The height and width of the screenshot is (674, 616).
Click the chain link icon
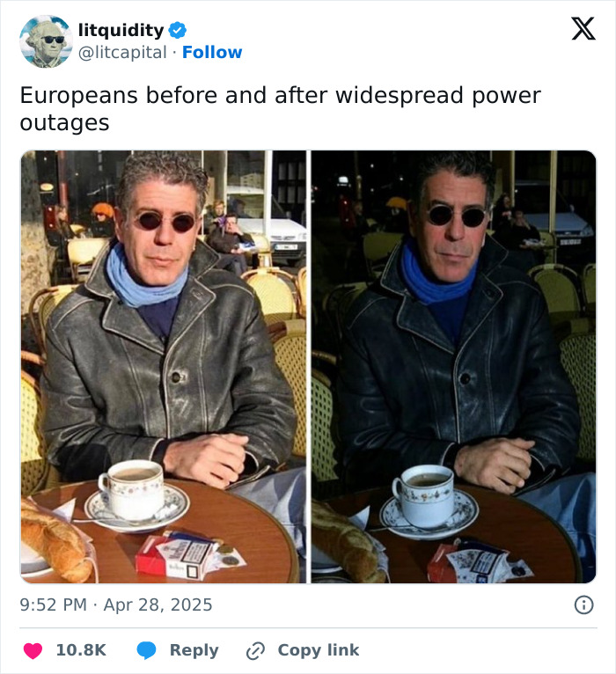click(x=255, y=650)
